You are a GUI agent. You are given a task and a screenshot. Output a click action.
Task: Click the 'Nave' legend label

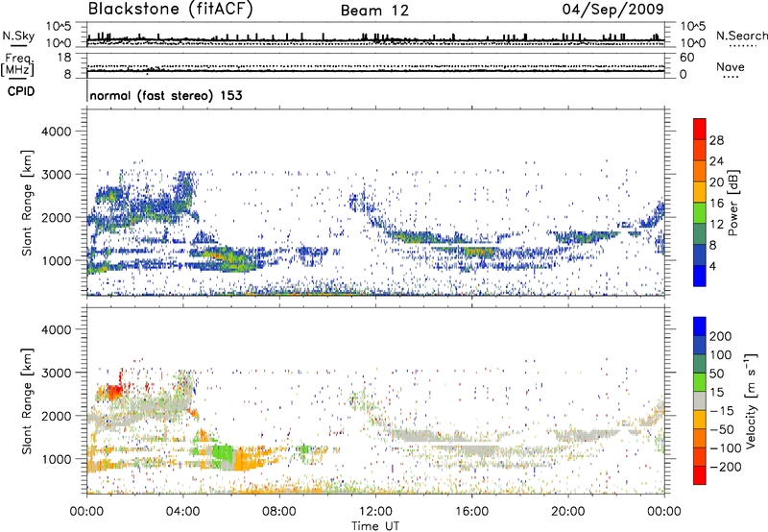click(731, 66)
